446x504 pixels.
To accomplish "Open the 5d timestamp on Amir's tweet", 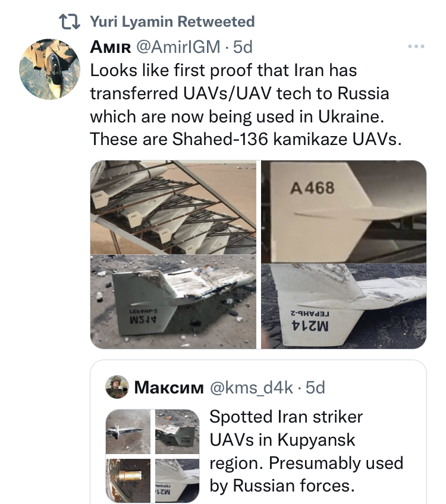I will pyautogui.click(x=243, y=47).
